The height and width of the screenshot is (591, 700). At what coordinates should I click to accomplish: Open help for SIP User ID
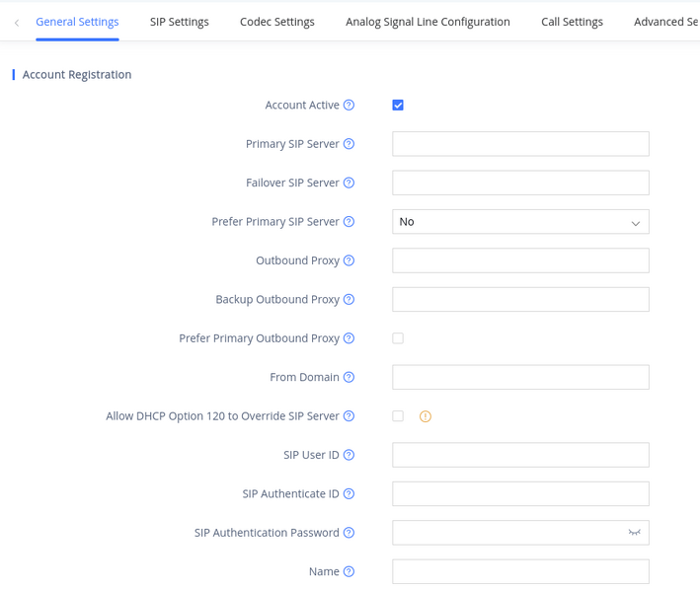coord(349,455)
